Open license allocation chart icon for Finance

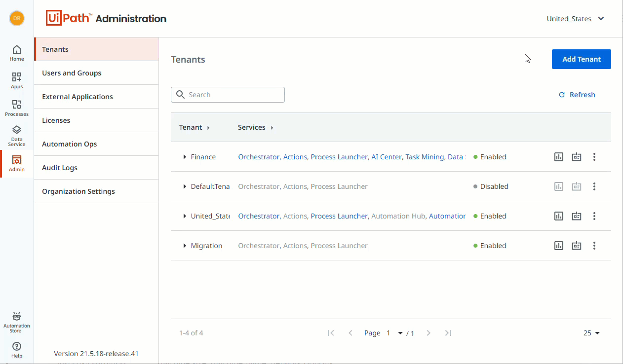pos(559,157)
